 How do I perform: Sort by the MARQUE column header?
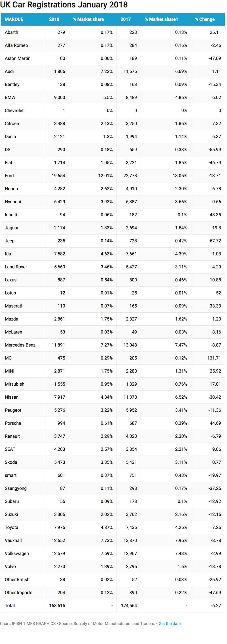(14, 19)
